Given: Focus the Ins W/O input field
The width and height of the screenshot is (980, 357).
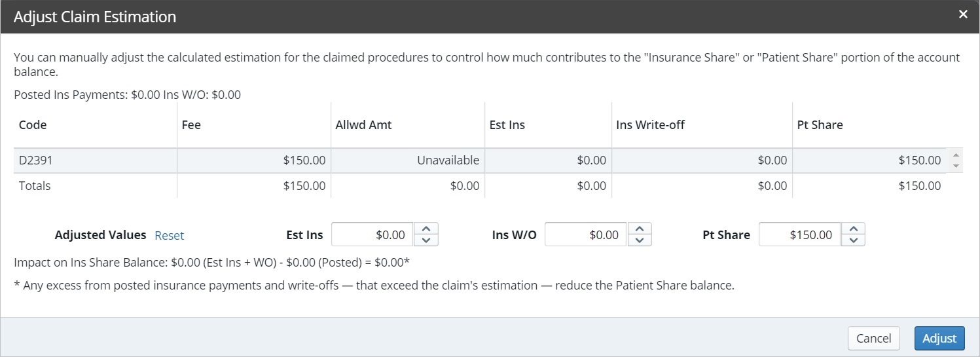Looking at the screenshot, I should pyautogui.click(x=585, y=235).
